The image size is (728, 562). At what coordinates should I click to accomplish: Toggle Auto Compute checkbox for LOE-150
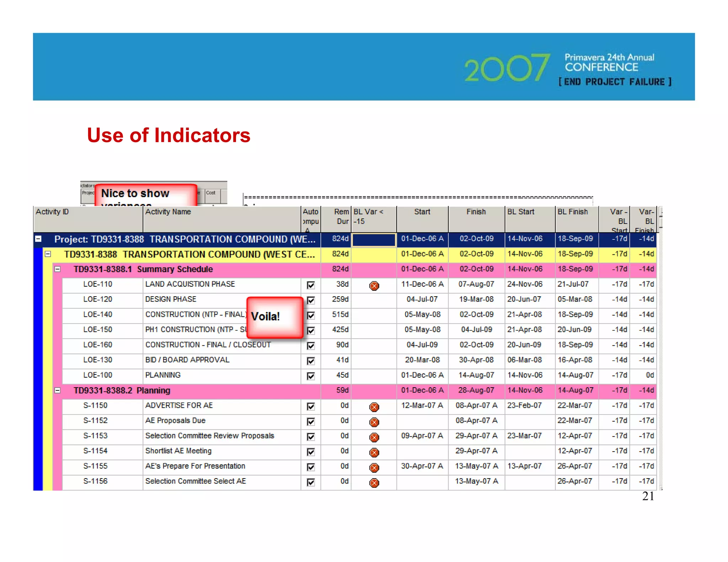(x=311, y=330)
